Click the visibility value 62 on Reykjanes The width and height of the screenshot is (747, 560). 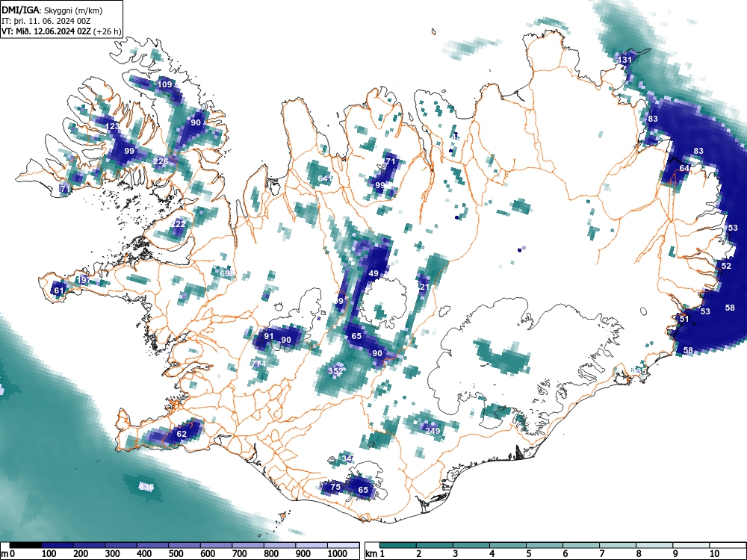182,434
